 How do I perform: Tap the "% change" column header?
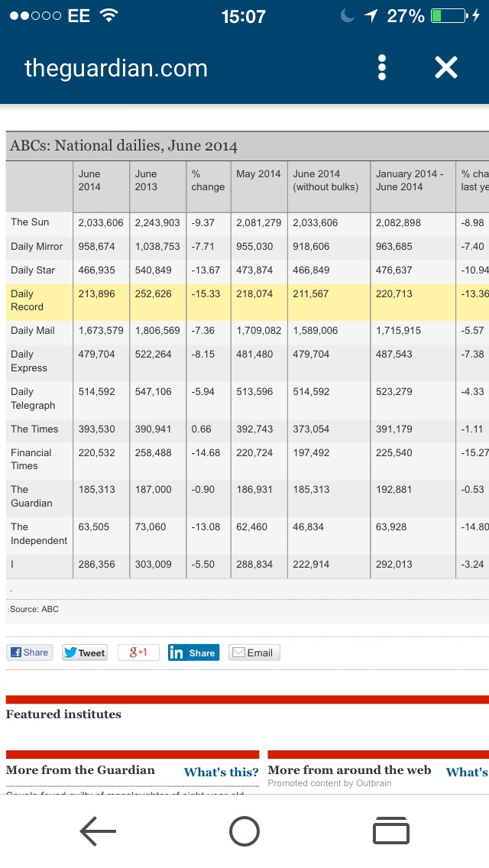click(x=208, y=180)
